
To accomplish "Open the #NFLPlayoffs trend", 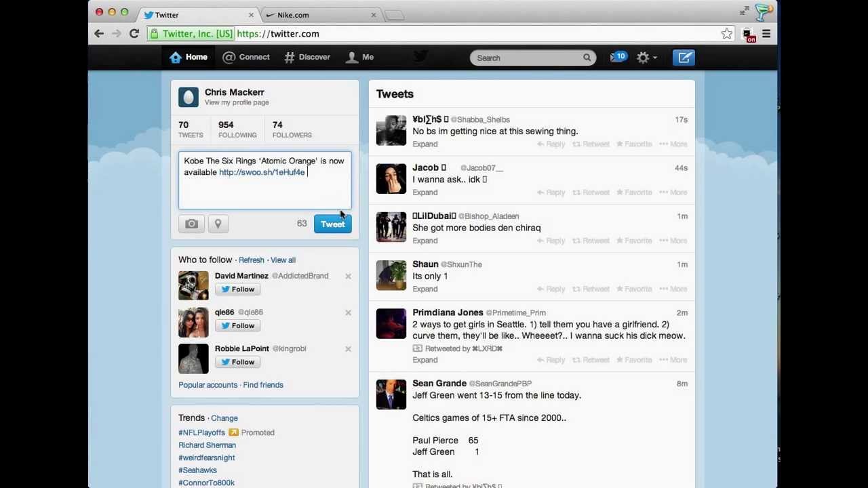I will tap(201, 432).
